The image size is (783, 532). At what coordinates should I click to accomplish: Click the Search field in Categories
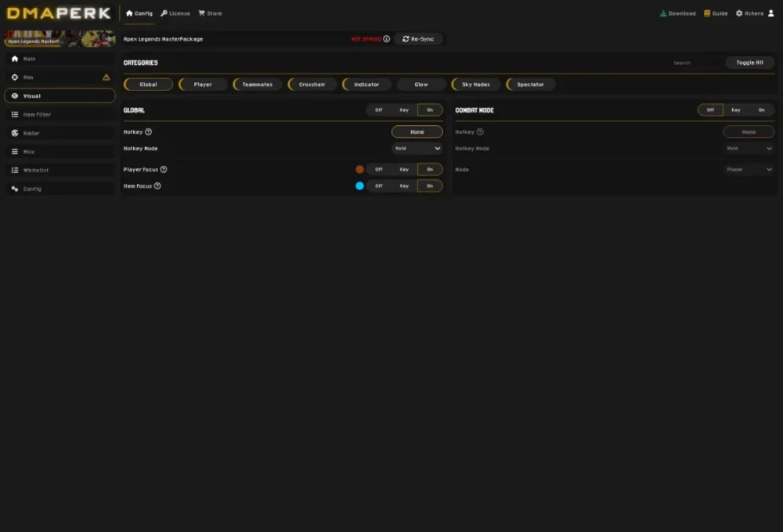693,63
